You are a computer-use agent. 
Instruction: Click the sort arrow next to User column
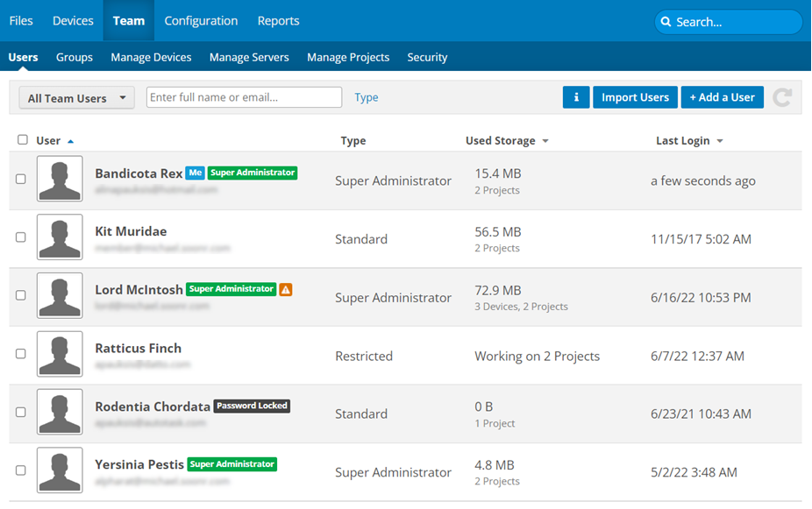click(70, 141)
